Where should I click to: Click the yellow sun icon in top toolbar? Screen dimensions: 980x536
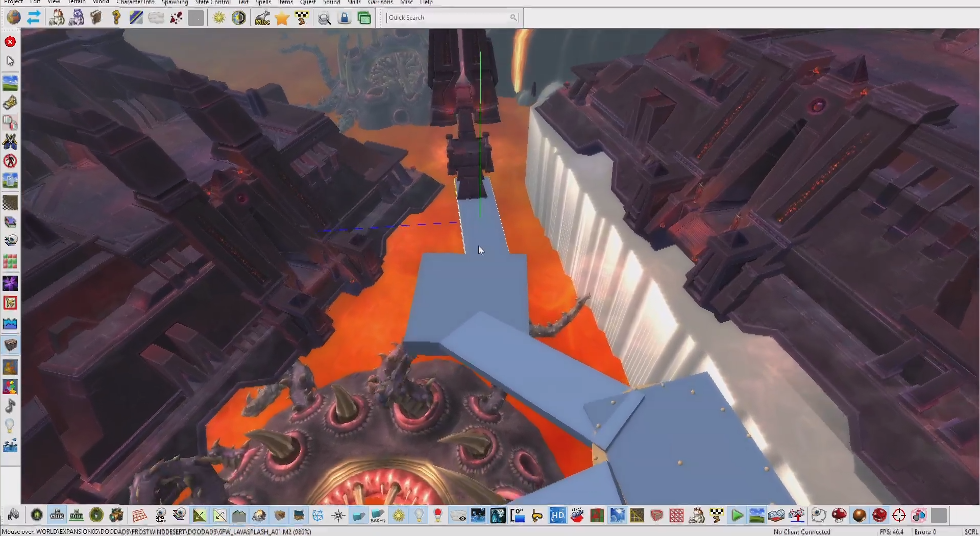coord(219,18)
